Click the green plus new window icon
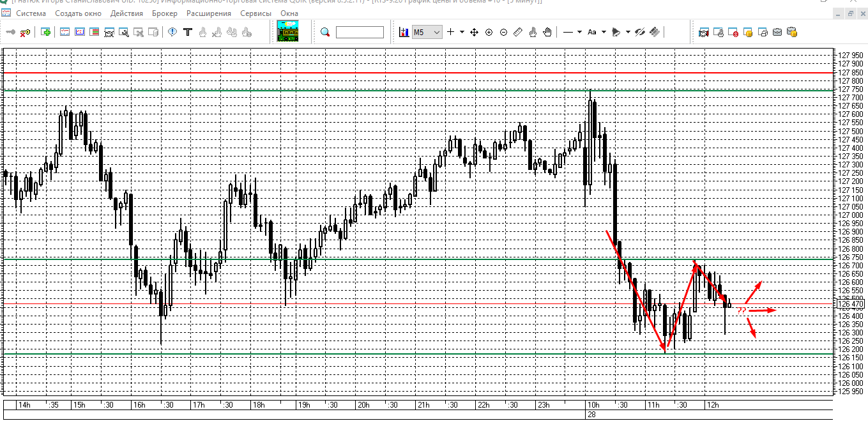This screenshot has width=868, height=421. click(45, 32)
